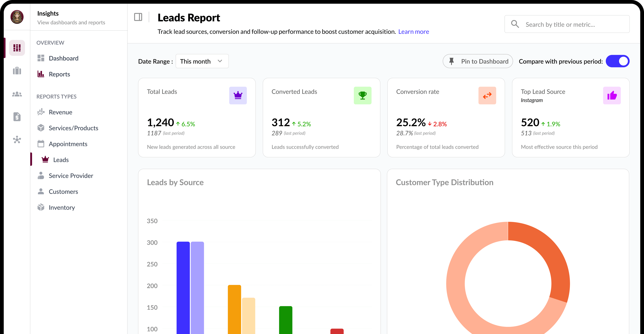Click the Appointments calendar icon
The height and width of the screenshot is (334, 644).
pos(41,144)
